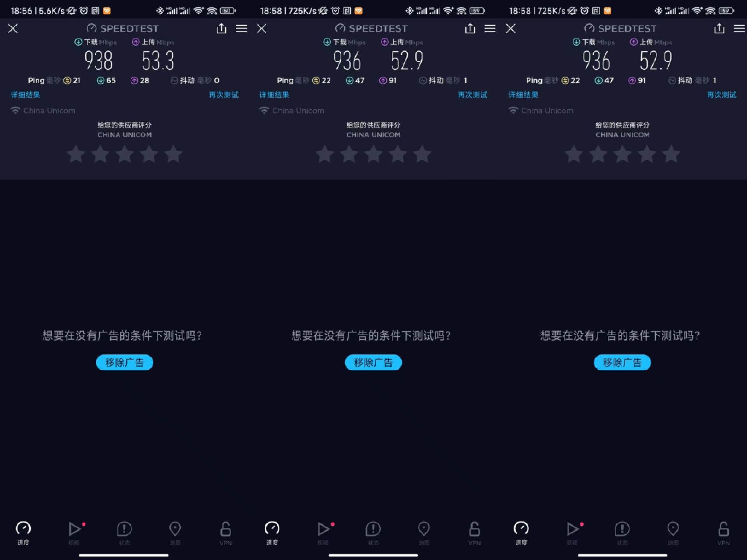747x560 pixels.
Task: Rate China Unicom three stars in right screen
Action: click(622, 154)
